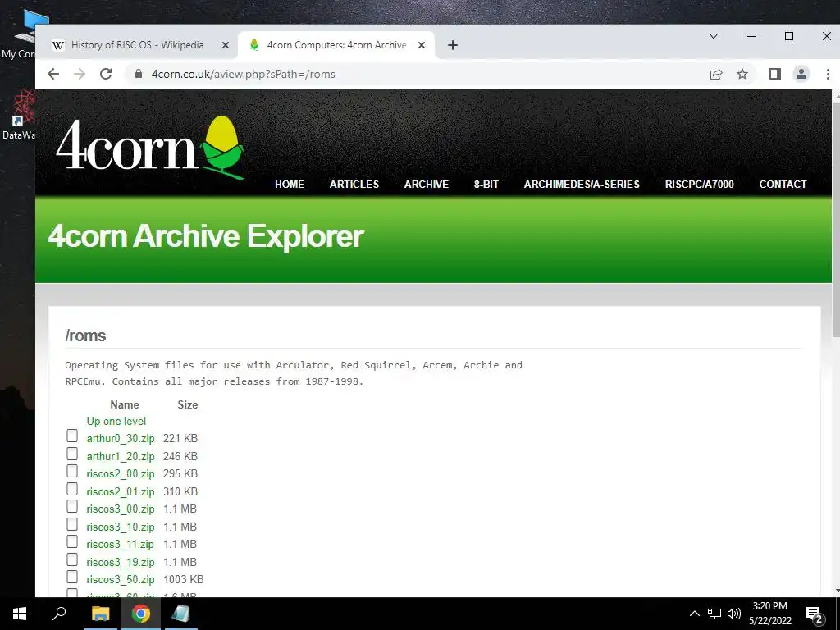The height and width of the screenshot is (630, 840).
Task: Open RISCPC/A7000 navigation item
Action: (x=699, y=185)
